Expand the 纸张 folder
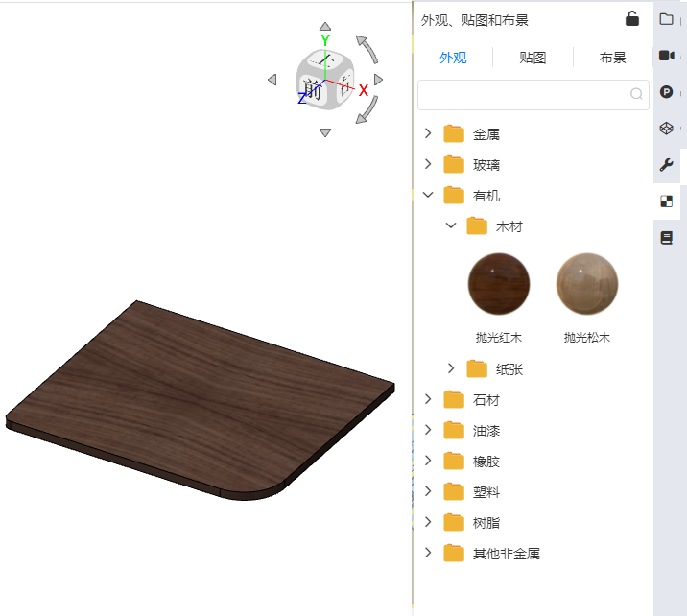Image resolution: width=687 pixels, height=616 pixels. pyautogui.click(x=451, y=368)
